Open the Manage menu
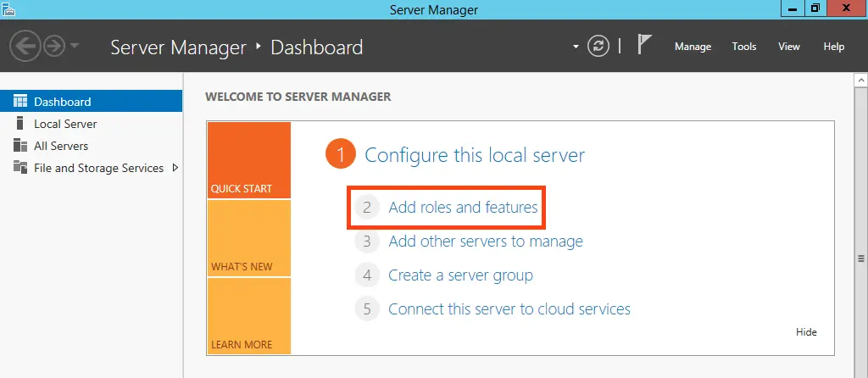Image resolution: width=868 pixels, height=378 pixels. 693,47
